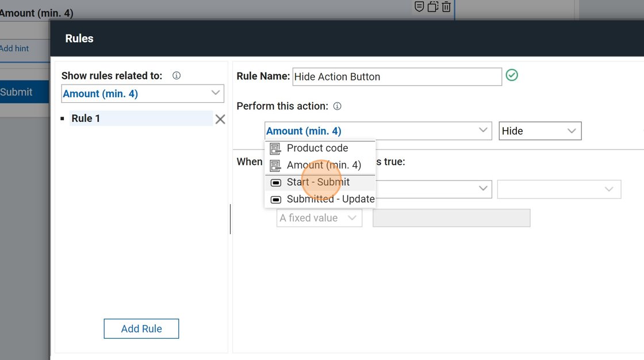644x360 pixels.
Task: Delete Rule 1 with the X icon
Action: click(220, 119)
